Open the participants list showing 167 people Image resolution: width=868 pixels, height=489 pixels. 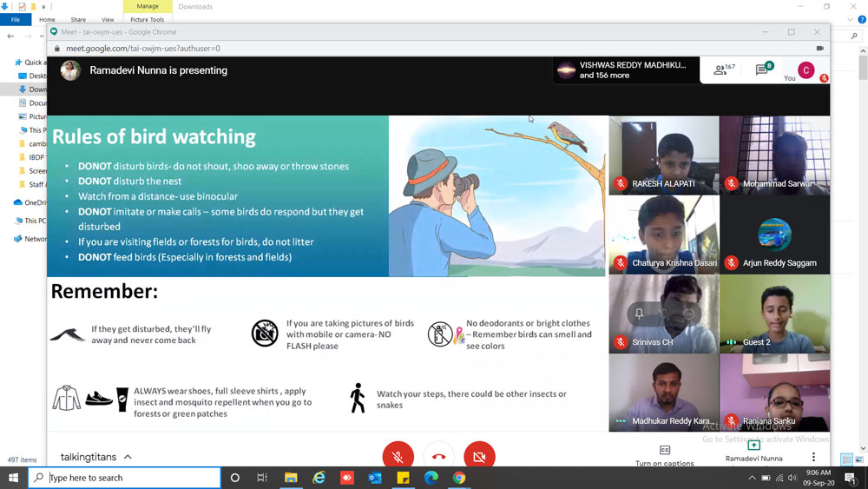tap(723, 70)
